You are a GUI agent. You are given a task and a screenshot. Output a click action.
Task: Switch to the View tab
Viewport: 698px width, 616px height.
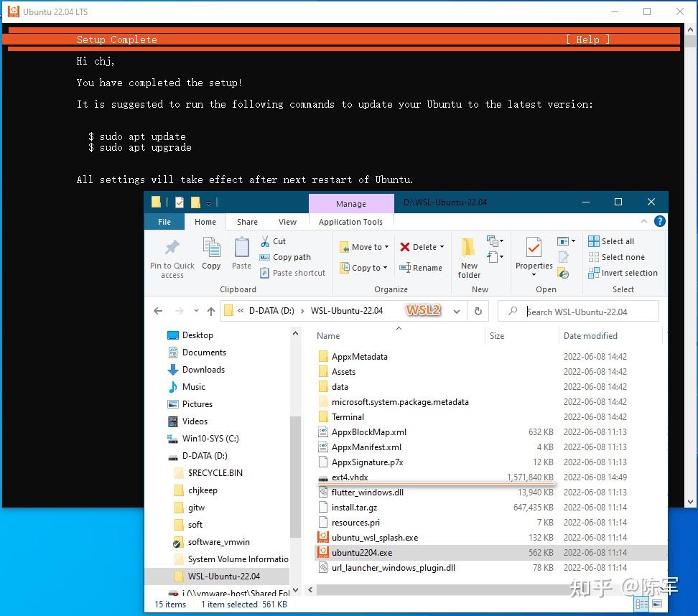click(x=287, y=222)
